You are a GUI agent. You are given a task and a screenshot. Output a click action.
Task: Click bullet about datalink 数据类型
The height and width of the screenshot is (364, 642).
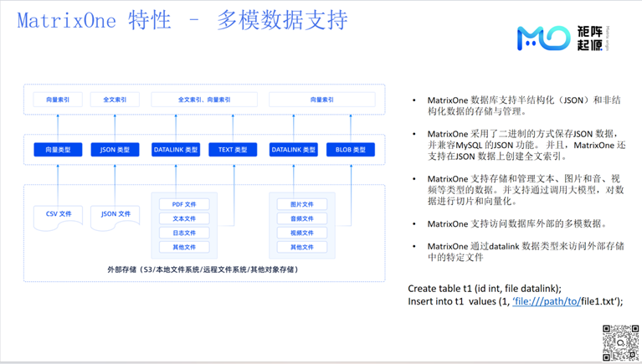(x=526, y=251)
